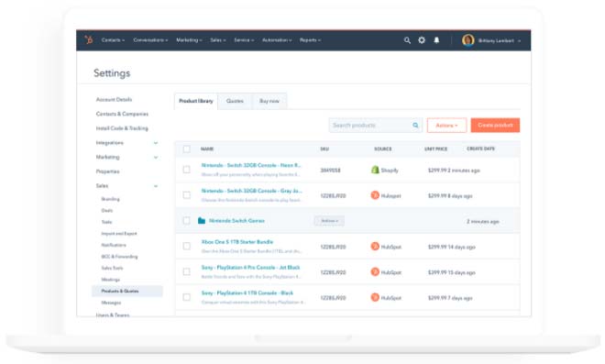Open settings with the gear icon
Screen dimensions: 605x364
click(x=422, y=40)
